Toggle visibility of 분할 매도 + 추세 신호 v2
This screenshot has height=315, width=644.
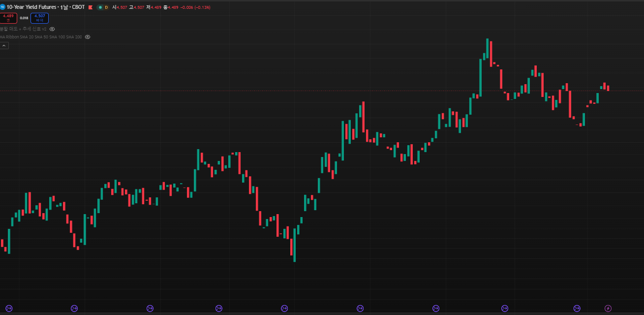pyautogui.click(x=52, y=29)
